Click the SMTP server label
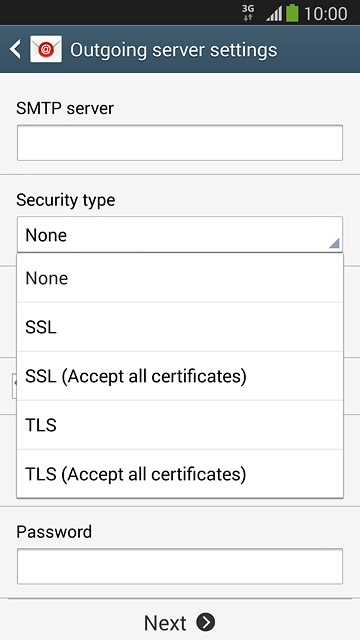This screenshot has height=640, width=360. (65, 109)
